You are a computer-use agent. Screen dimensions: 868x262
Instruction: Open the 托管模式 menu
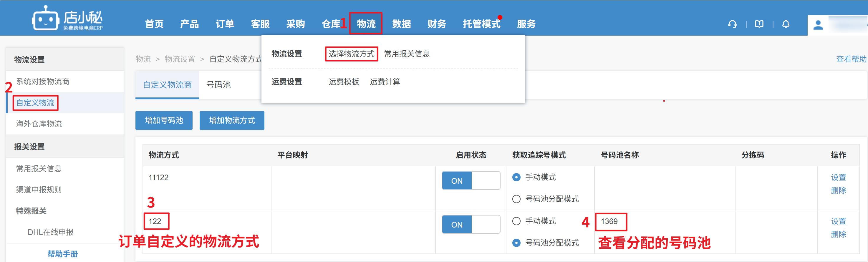481,24
